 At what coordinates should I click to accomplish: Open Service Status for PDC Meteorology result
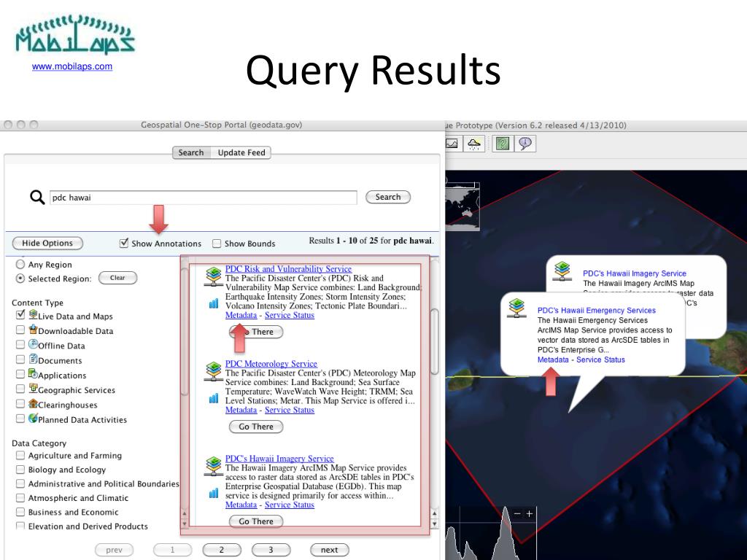[x=290, y=410]
